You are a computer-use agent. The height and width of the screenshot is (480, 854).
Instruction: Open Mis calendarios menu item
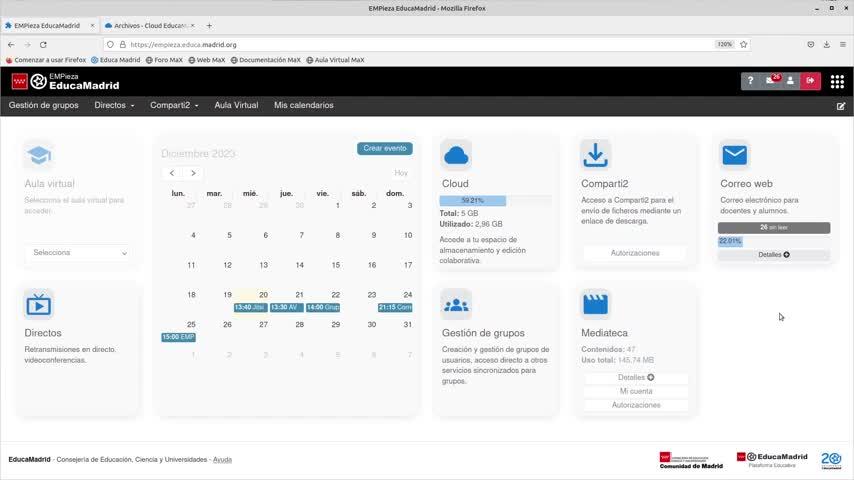[x=303, y=105]
